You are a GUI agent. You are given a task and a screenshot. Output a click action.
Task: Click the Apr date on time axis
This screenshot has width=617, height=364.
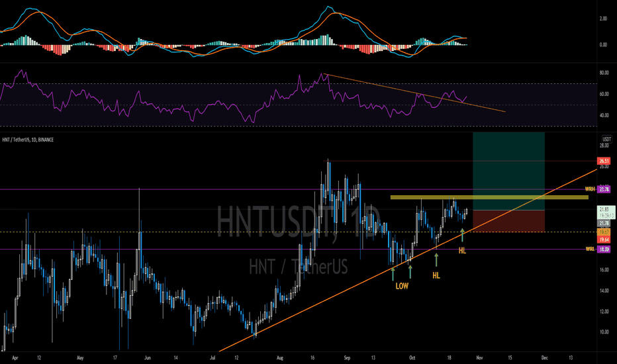pyautogui.click(x=15, y=357)
